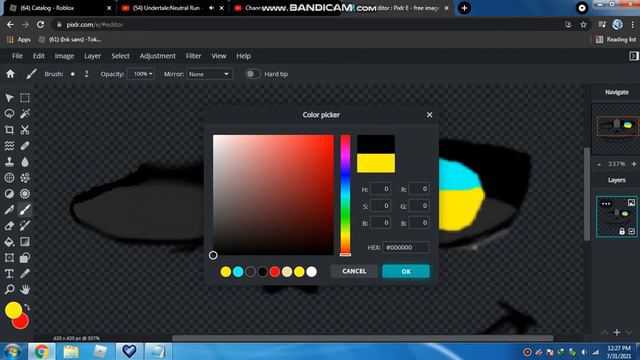Select the Eraser tool
Screen dimensions: 640x360
pos(9,226)
